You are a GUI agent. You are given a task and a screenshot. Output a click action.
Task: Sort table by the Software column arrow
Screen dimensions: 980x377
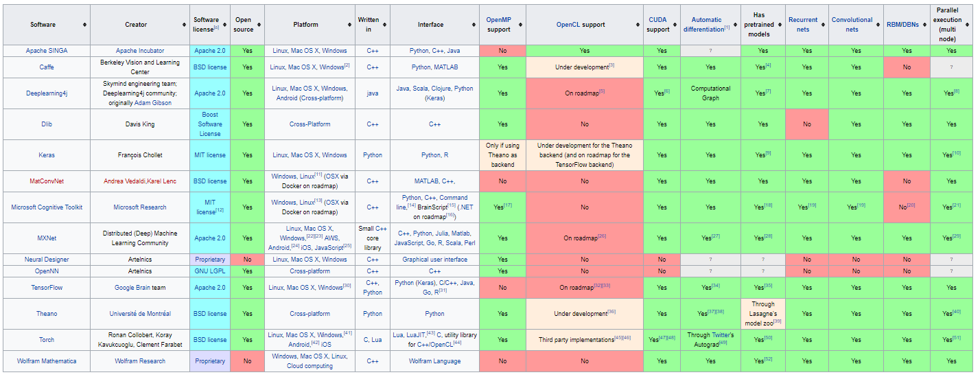tap(84, 25)
